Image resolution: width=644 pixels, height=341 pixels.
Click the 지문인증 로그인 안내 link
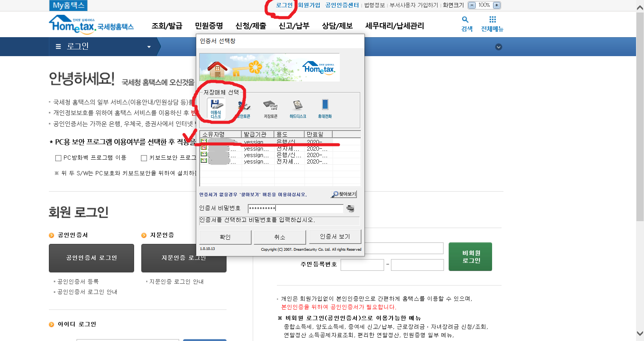point(177,281)
